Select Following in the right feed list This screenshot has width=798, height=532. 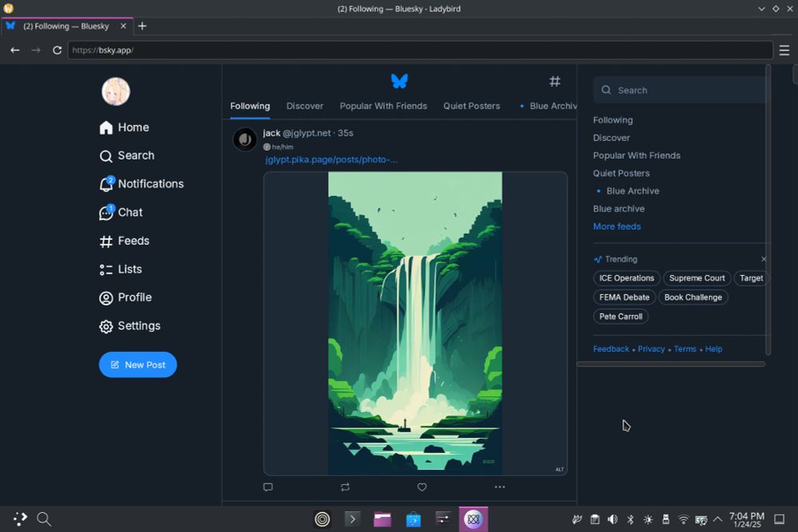point(613,120)
